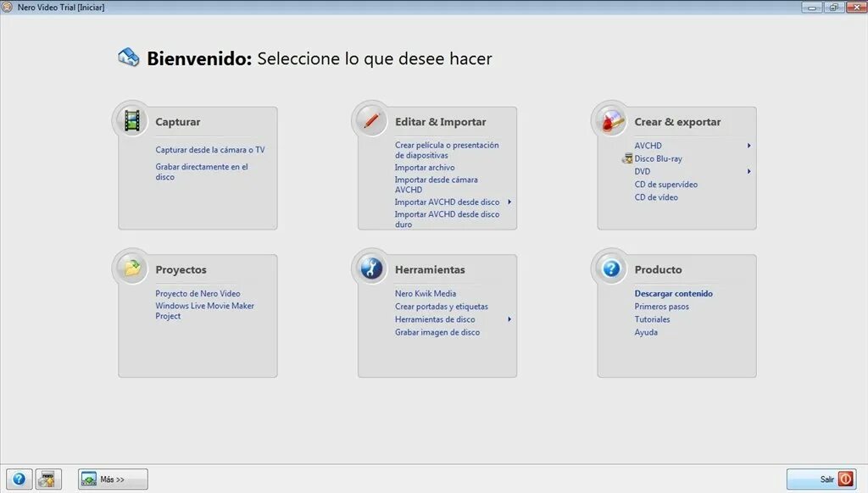Click the Proyectos heading
The height and width of the screenshot is (493, 868).
pyautogui.click(x=181, y=269)
